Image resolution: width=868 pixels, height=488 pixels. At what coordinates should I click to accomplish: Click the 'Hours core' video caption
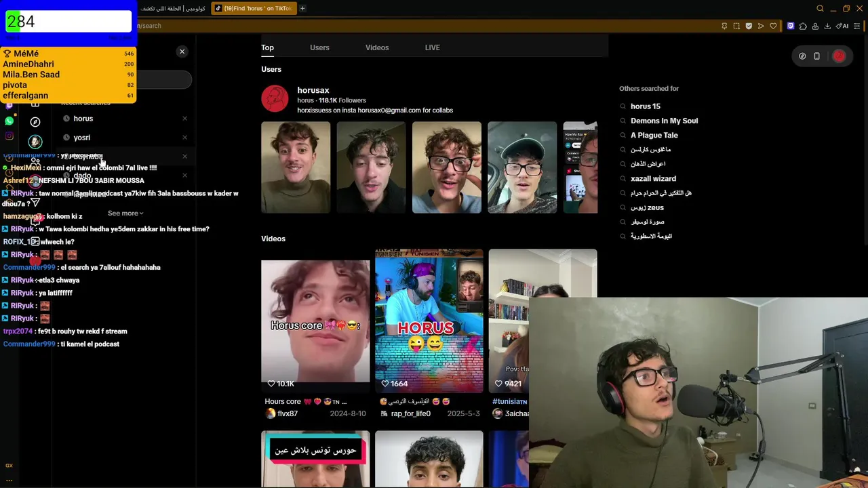point(305,401)
